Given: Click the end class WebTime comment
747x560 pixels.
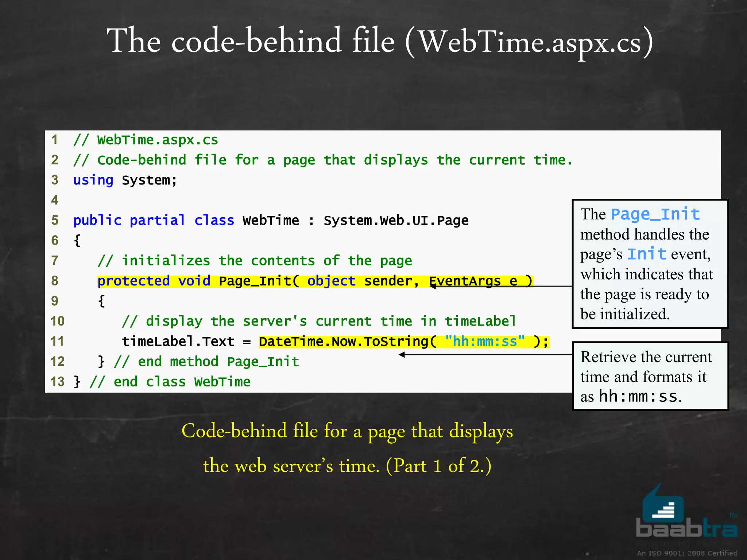Looking at the screenshot, I should [170, 382].
